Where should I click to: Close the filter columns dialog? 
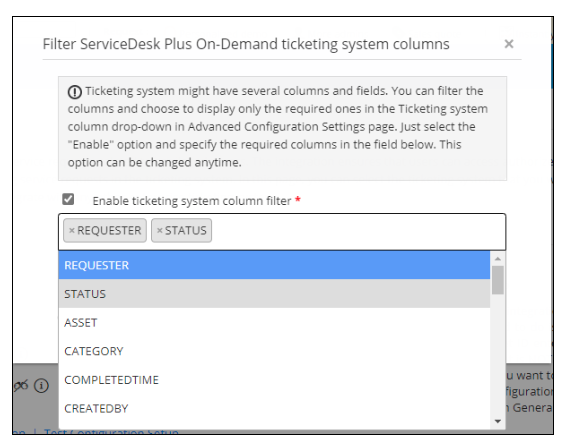tap(509, 44)
